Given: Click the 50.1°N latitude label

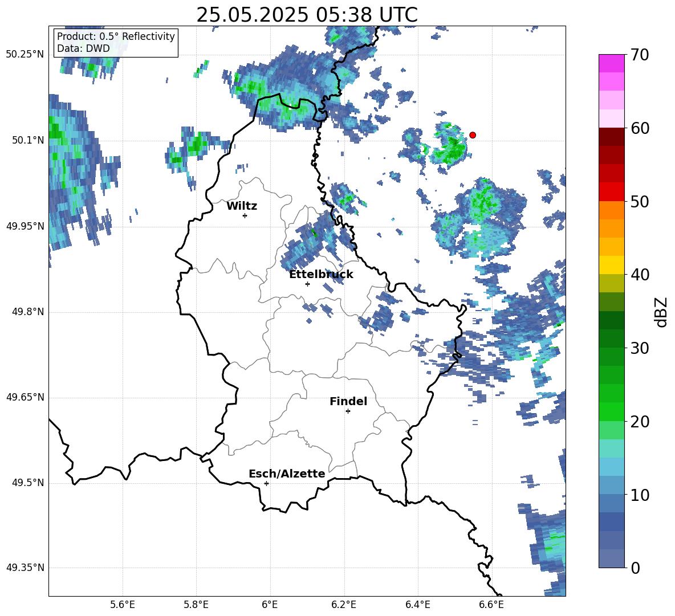Looking at the screenshot, I should pyautogui.click(x=28, y=140).
